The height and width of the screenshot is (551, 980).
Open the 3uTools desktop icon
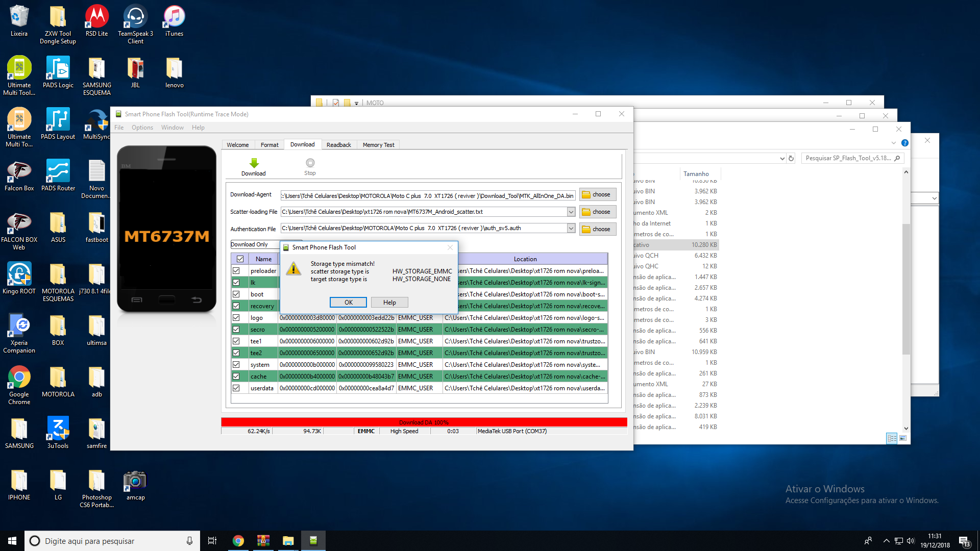[x=58, y=429]
